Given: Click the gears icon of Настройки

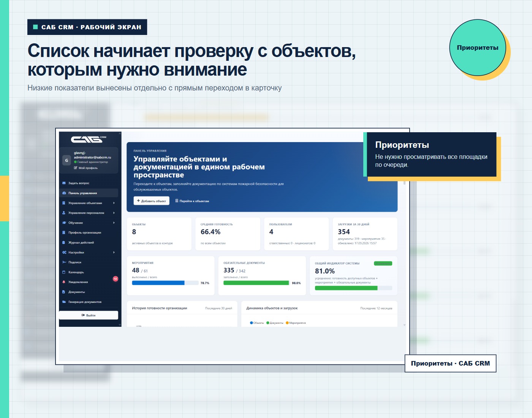Looking at the screenshot, I should (x=64, y=252).
